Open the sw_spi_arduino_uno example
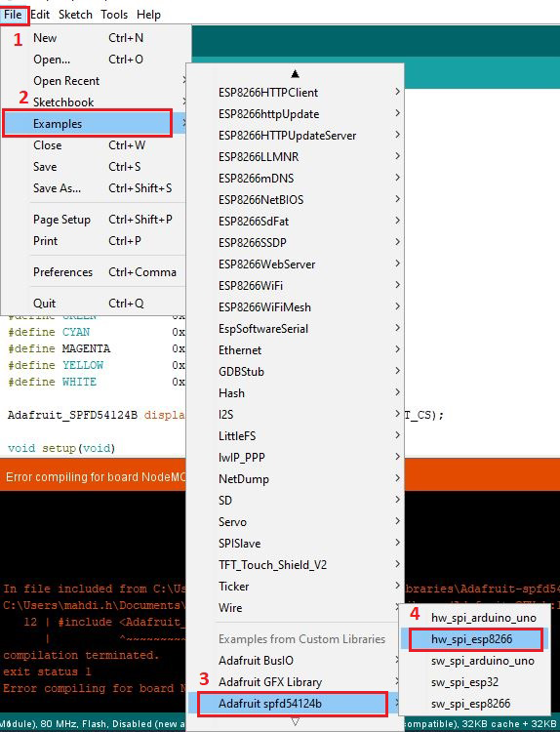 (x=474, y=661)
